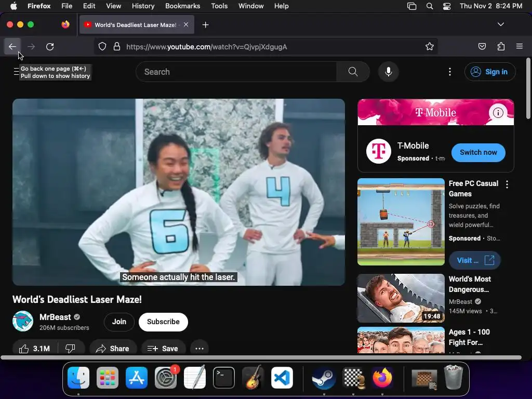The image size is (532, 399).
Task: Expand the list all tabs chevron
Action: tap(501, 24)
